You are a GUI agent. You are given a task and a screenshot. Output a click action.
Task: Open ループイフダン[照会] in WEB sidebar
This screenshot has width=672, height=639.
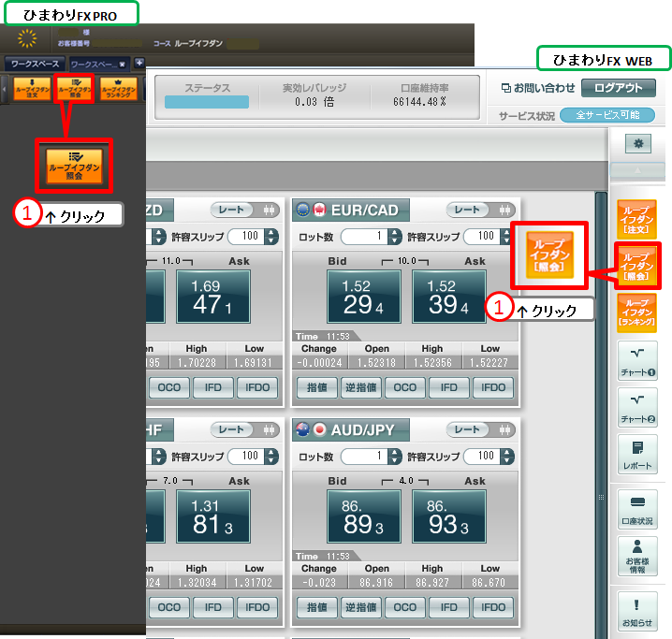pos(637,267)
